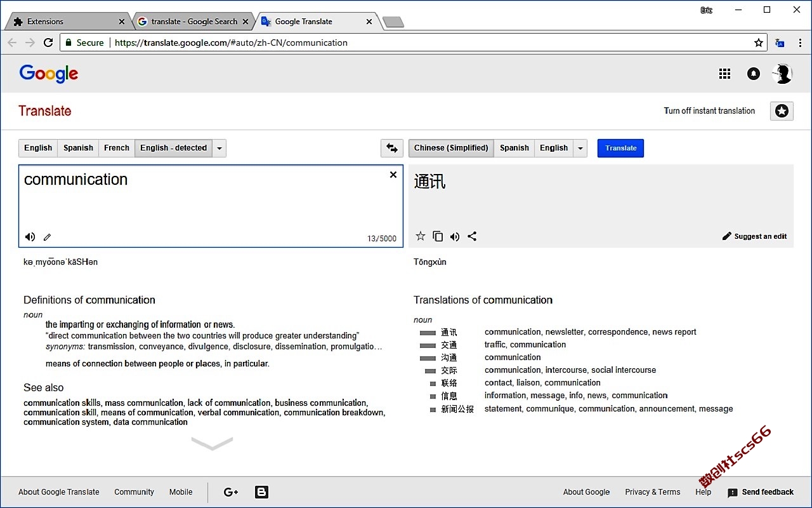This screenshot has height=508, width=812.
Task: Open target language dropdown arrow
Action: click(580, 148)
